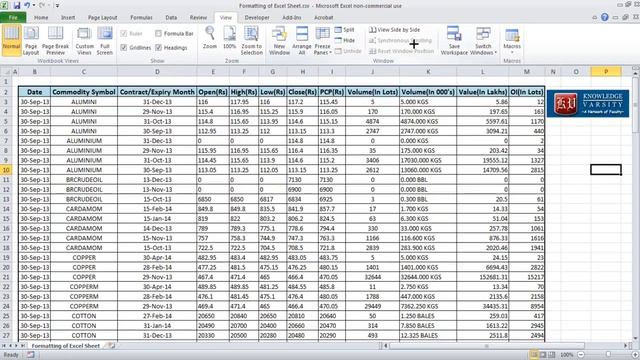Switch to the Page Layout tab
The width and height of the screenshot is (640, 360).
point(102,18)
